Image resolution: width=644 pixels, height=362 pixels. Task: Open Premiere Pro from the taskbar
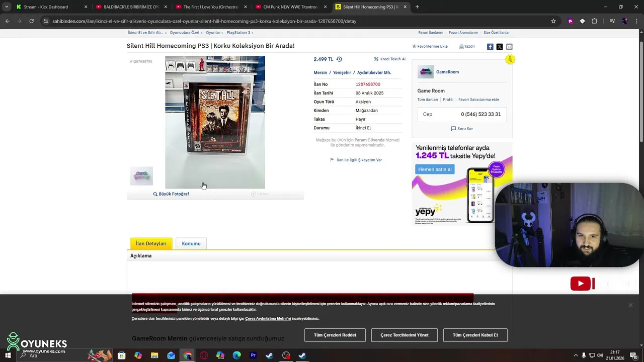(x=253, y=355)
